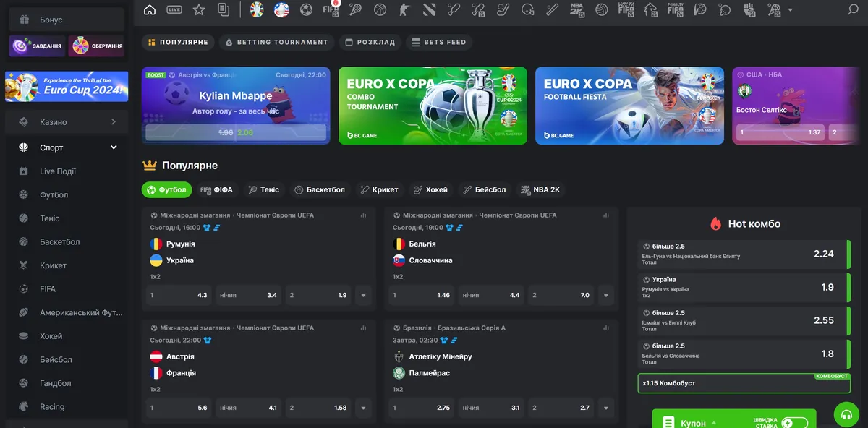This screenshot has width=868, height=428.
Task: Switch to the Теніс popular tab
Action: click(263, 190)
